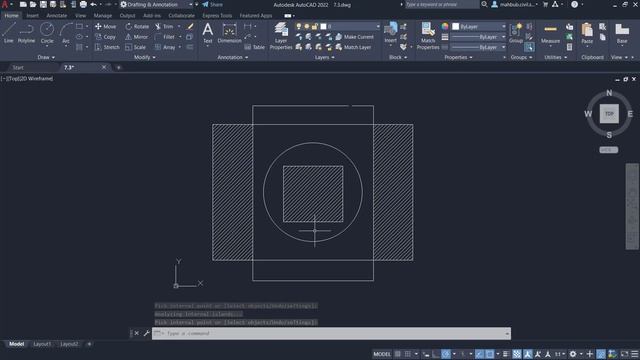Insert a Table from Annotation panel
The width and height of the screenshot is (640, 360).
click(x=255, y=47)
